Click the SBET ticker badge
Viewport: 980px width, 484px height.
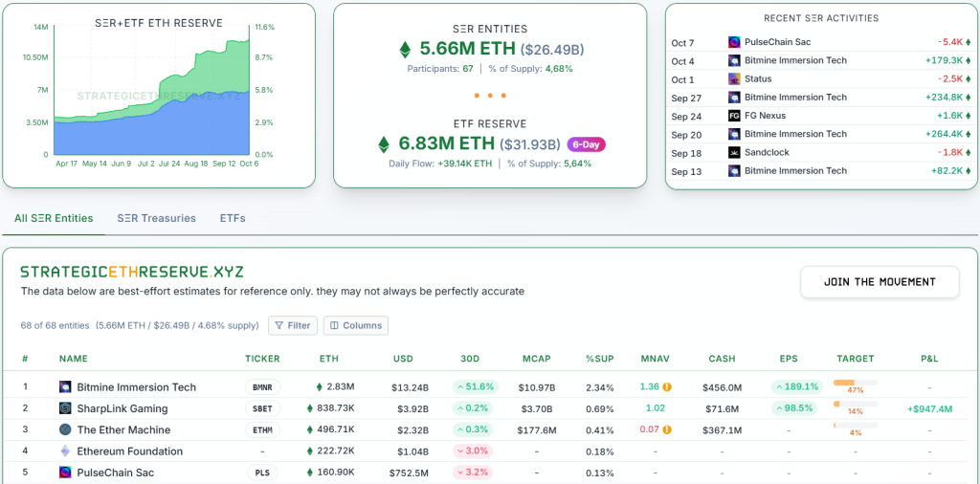point(262,408)
